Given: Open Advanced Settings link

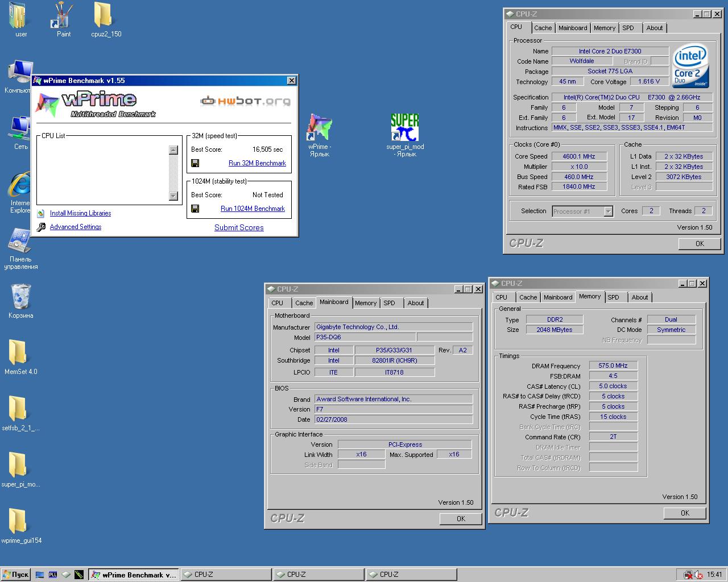Looking at the screenshot, I should click(x=76, y=227).
